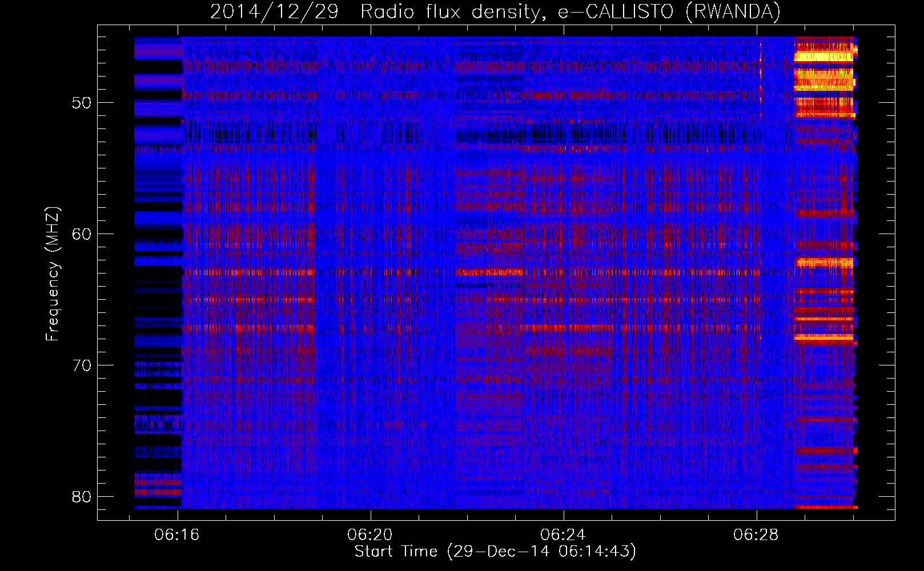
Task: Click the 06:24 time tick label
Action: click(563, 535)
